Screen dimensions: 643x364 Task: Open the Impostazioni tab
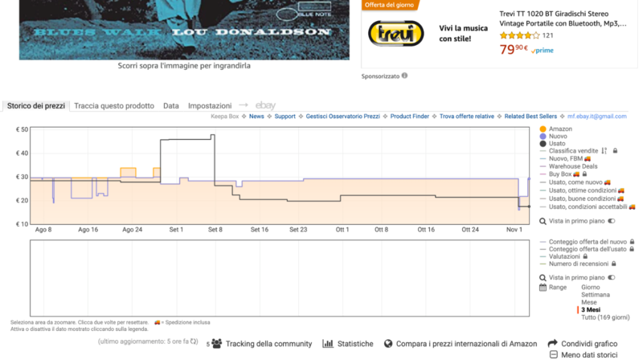(210, 106)
